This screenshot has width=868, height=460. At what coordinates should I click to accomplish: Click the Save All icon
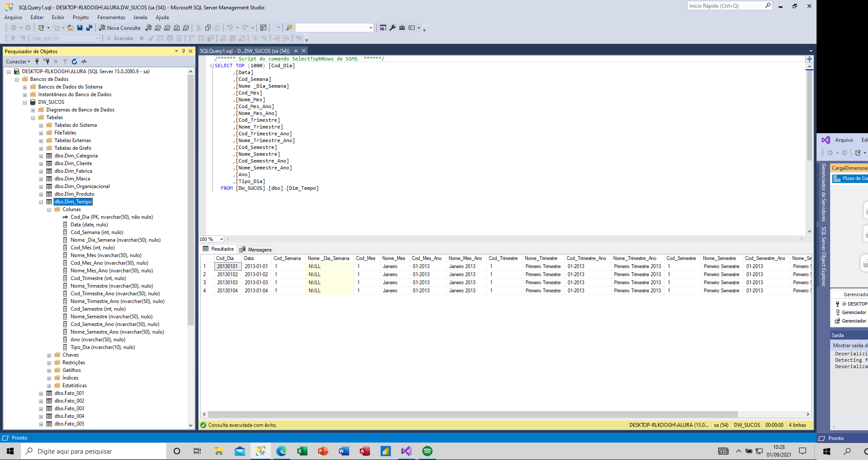[89, 28]
